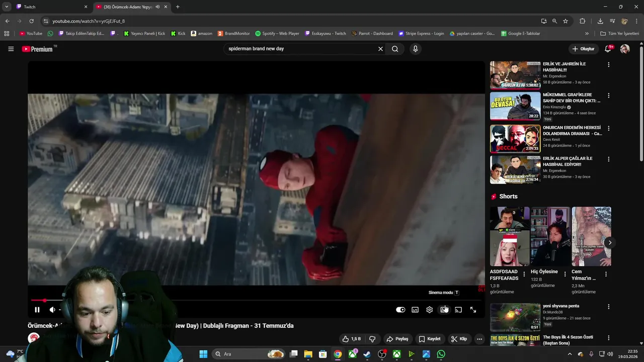
Task: Open the File Explorer taskbar icon
Action: (x=308, y=354)
